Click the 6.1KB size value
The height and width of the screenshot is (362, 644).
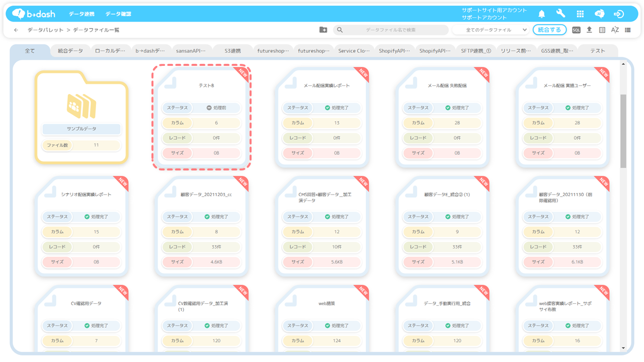click(x=577, y=262)
